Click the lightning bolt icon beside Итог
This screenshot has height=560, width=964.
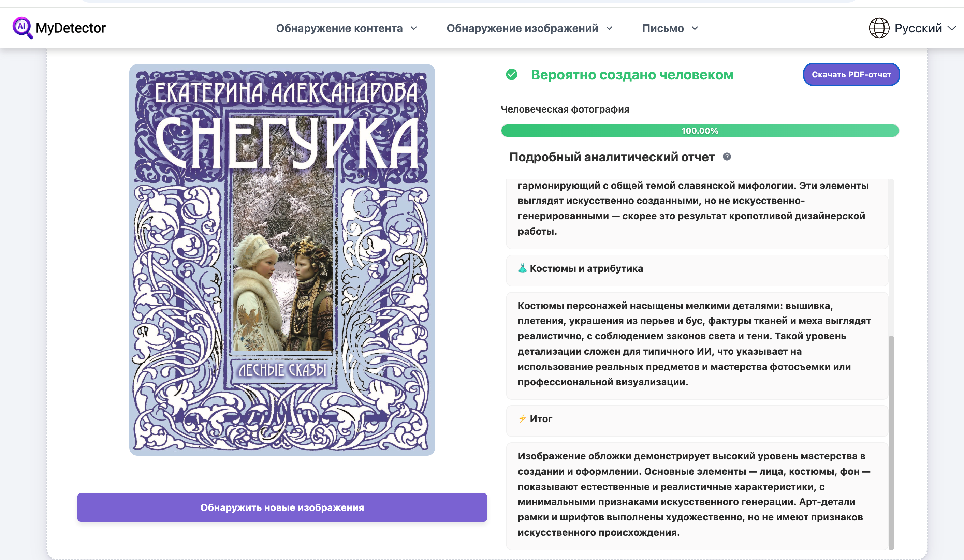(x=522, y=418)
